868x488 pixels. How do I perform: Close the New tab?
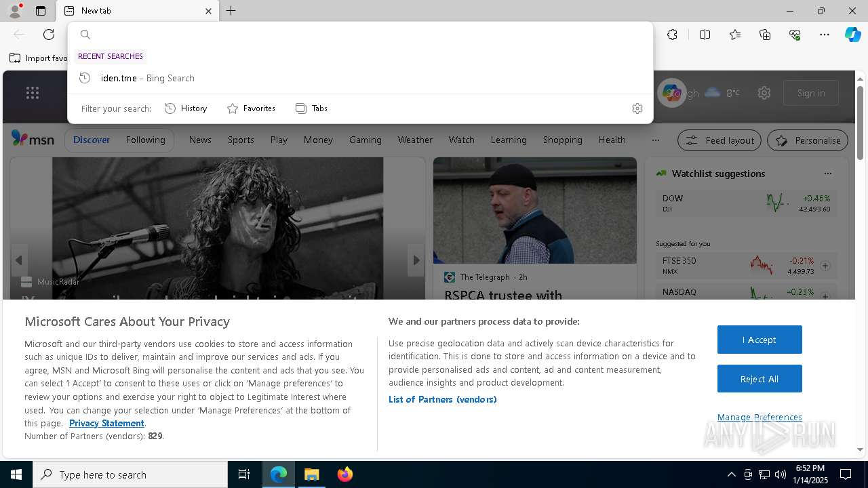208,11
